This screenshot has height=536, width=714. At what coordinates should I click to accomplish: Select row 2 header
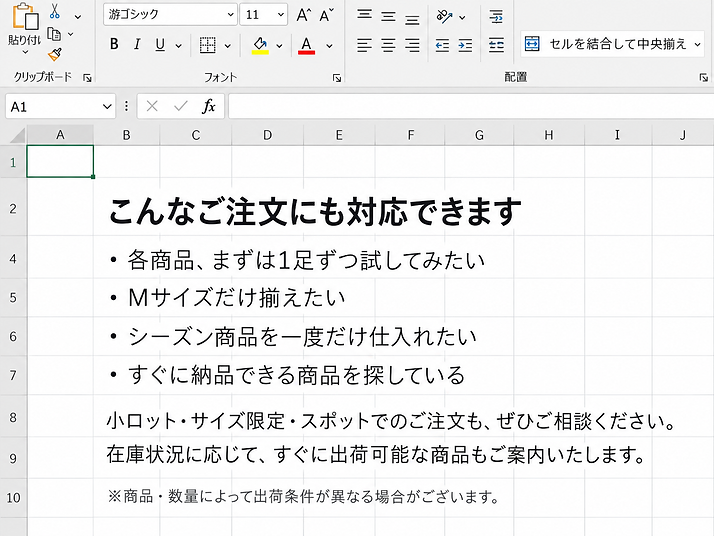(x=13, y=209)
